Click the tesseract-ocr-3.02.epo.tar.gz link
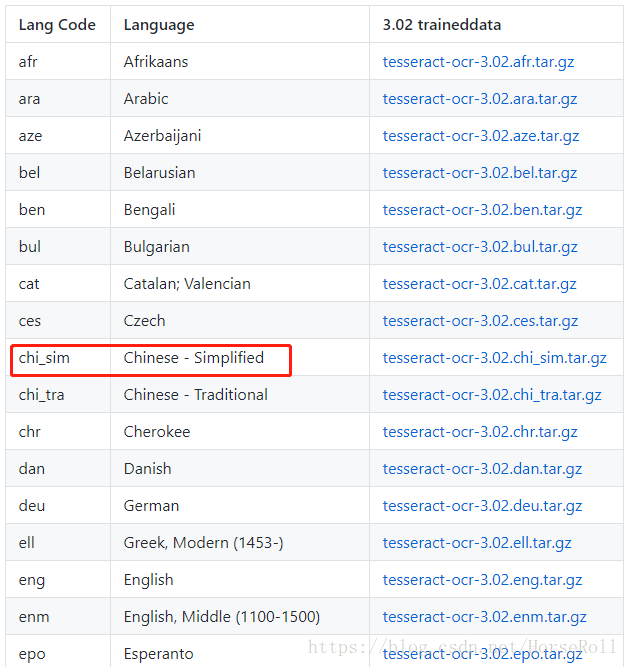This screenshot has width=629, height=667. (x=482, y=654)
